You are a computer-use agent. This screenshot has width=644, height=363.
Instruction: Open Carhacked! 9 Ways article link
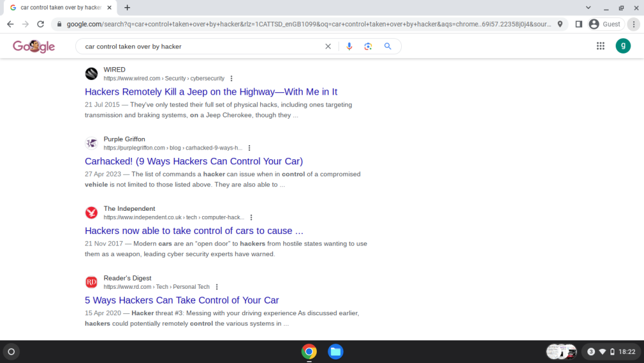pos(194,161)
